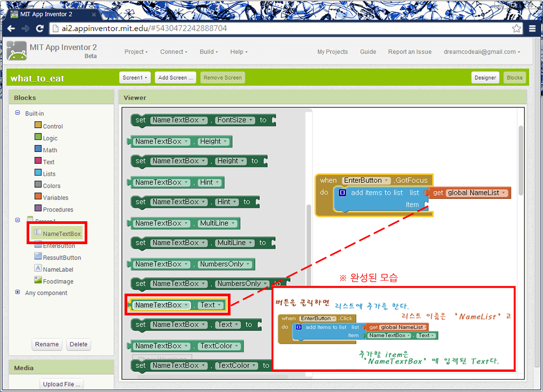Select the NameTextBox.Height getter block
Screen dimensions: 543x392
point(180,141)
